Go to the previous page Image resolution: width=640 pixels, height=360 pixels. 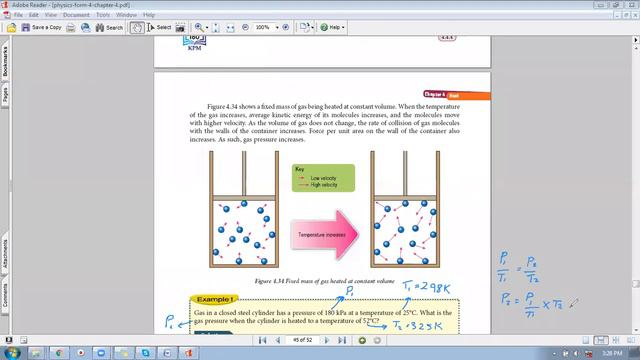click(278, 340)
